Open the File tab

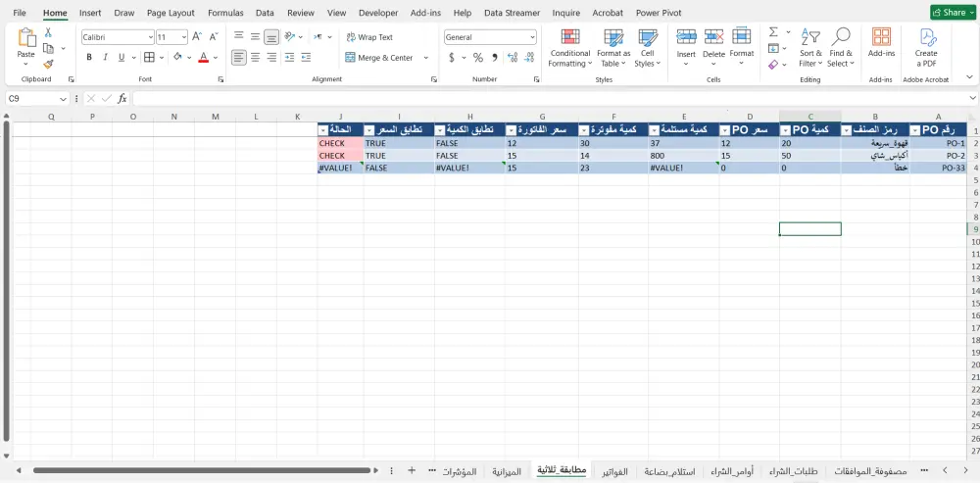tap(20, 13)
